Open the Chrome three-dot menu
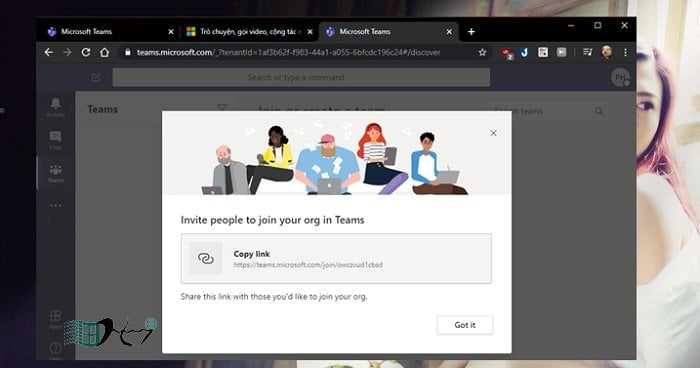Viewport: 700px width, 368px height. (625, 53)
